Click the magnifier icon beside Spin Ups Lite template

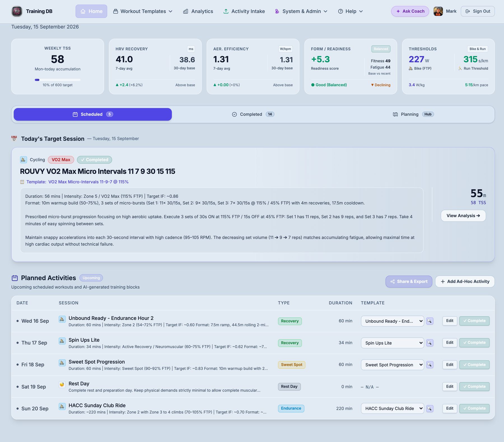pos(430,343)
